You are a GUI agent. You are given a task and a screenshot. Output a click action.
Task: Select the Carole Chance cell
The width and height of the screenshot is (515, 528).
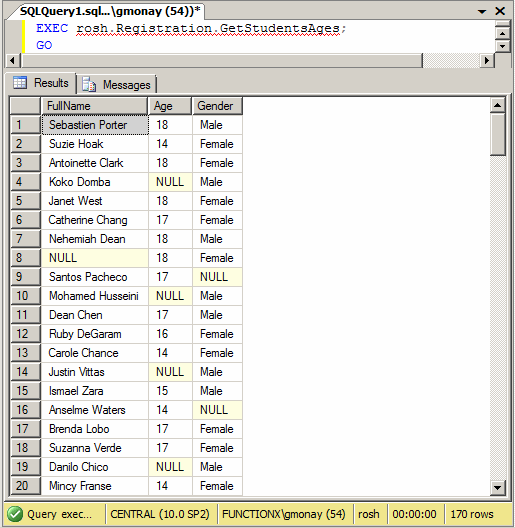coord(95,353)
